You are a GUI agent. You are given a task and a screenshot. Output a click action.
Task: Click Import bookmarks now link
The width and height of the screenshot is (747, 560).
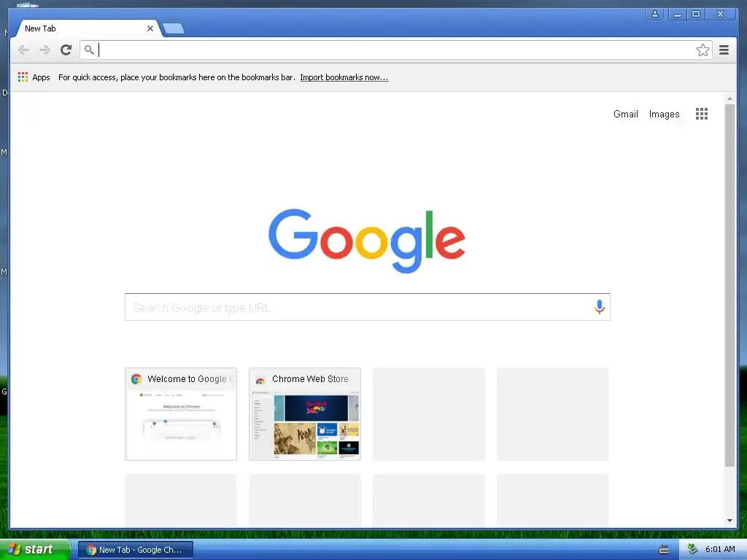coord(344,77)
